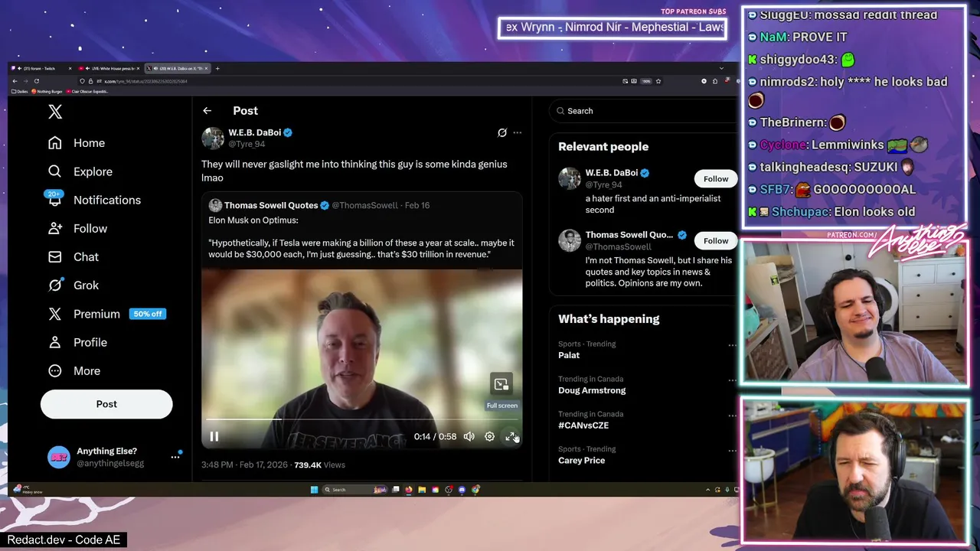Click the Notifications bell icon

coord(55,200)
